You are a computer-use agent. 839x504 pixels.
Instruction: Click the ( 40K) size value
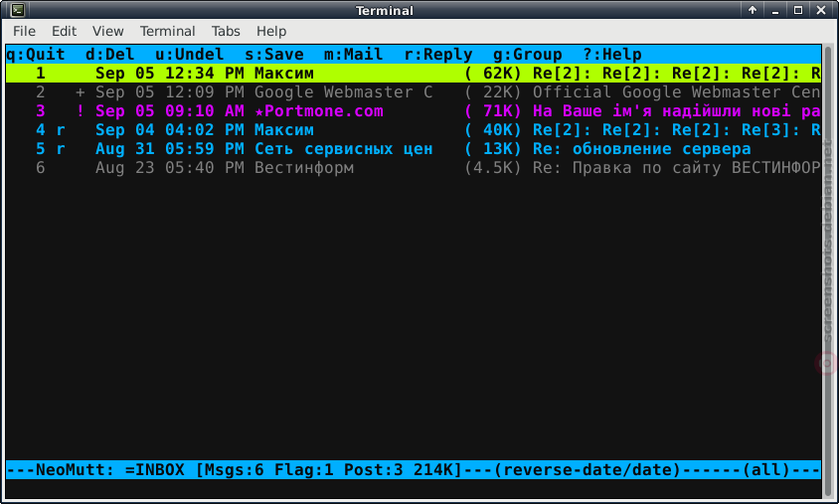click(493, 130)
